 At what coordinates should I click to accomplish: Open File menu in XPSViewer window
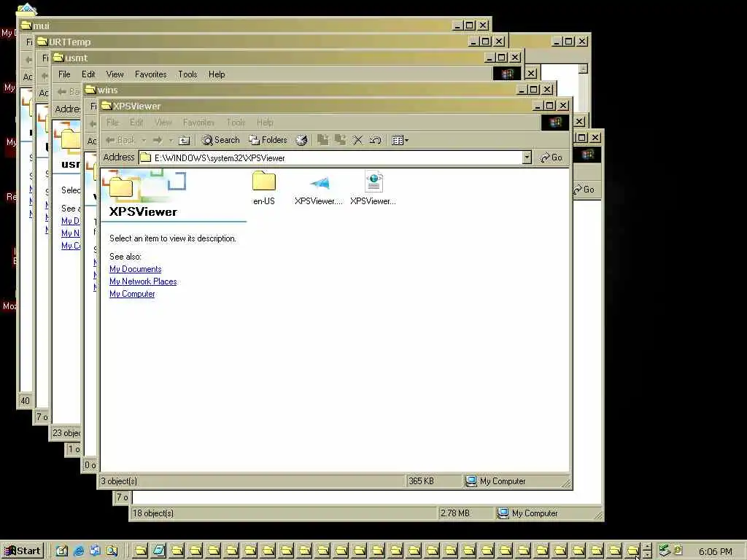[x=112, y=122]
